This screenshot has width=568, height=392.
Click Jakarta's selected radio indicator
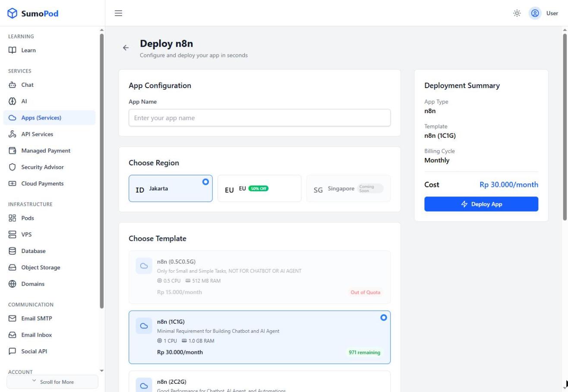[205, 182]
